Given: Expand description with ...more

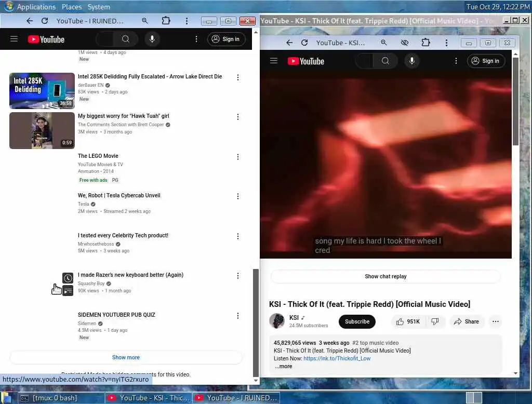Looking at the screenshot, I should (x=284, y=366).
